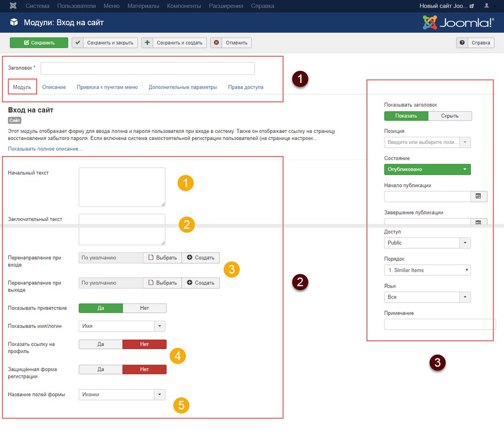Click the modules cube icon in header

(14, 22)
